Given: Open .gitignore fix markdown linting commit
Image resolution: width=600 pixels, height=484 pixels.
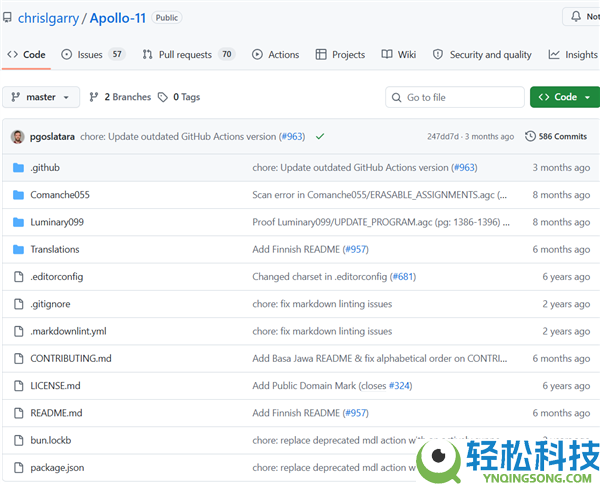Looking at the screenshot, I should [x=322, y=304].
